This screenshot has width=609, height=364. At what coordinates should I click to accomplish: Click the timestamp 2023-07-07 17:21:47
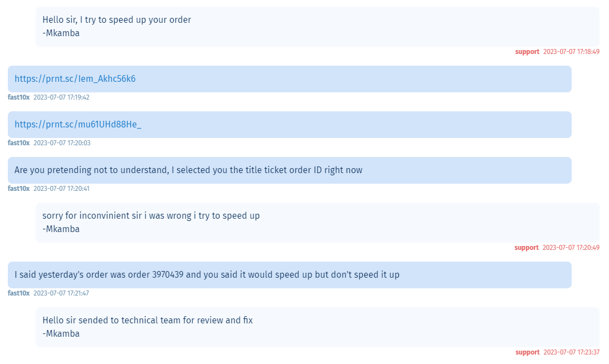(61, 293)
